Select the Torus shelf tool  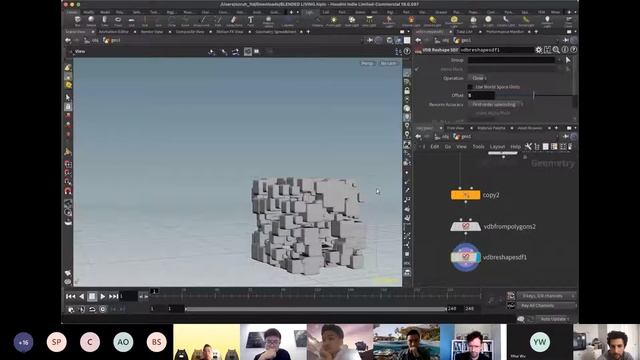[x=118, y=21]
